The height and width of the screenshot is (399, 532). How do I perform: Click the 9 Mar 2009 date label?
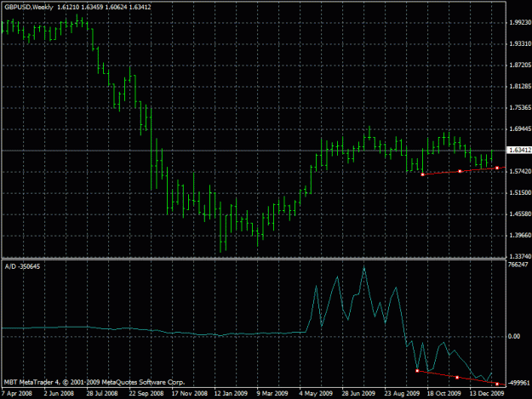pyautogui.click(x=272, y=393)
